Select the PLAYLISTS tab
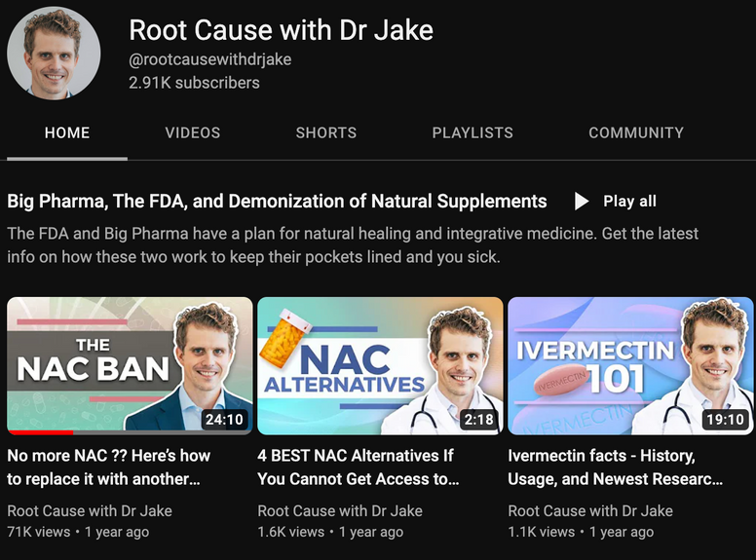Image resolution: width=756 pixels, height=560 pixels. click(x=472, y=132)
